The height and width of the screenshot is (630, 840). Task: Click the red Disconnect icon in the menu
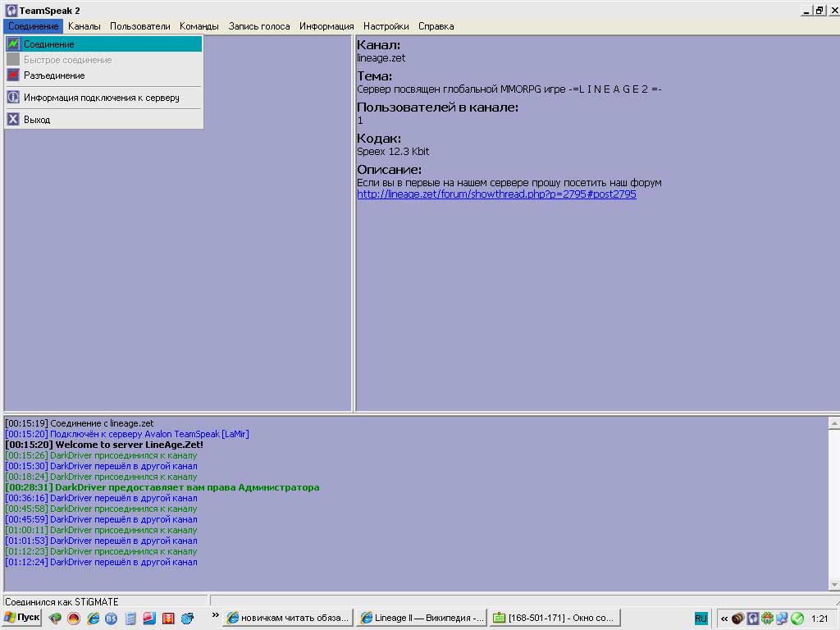13,75
